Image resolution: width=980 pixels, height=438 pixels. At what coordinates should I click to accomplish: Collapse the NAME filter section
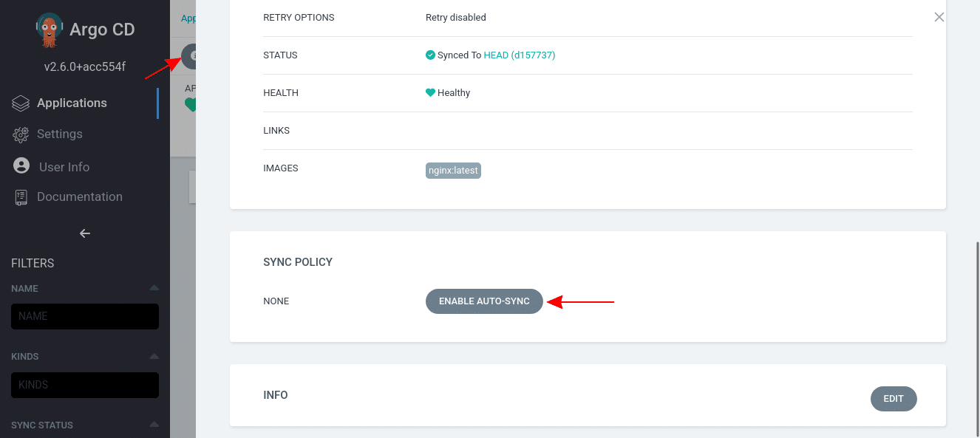coord(154,288)
